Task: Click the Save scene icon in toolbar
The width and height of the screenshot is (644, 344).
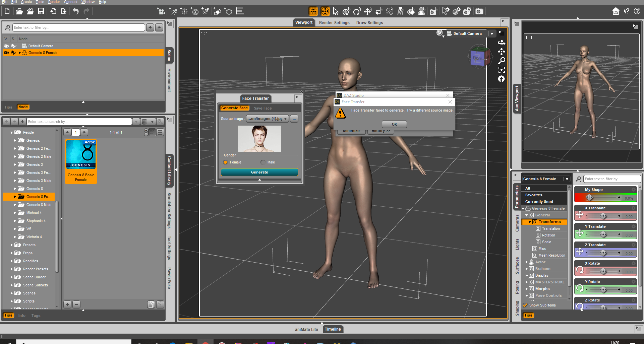Action: (x=41, y=11)
